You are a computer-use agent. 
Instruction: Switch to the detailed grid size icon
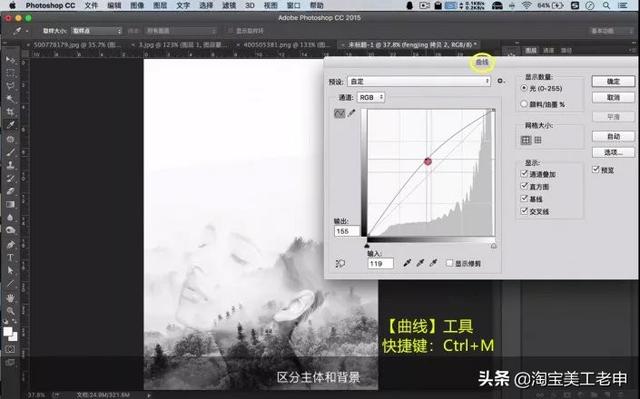(x=538, y=140)
